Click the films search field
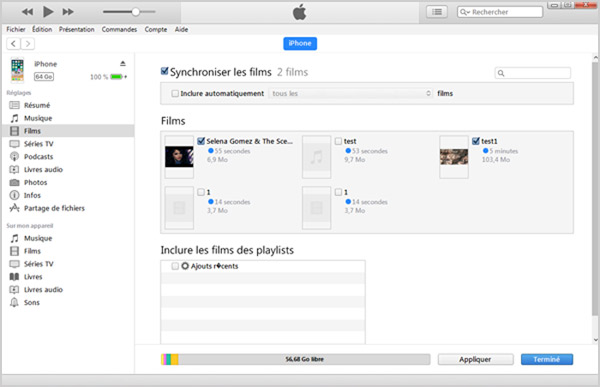This screenshot has width=600, height=387. click(x=533, y=73)
